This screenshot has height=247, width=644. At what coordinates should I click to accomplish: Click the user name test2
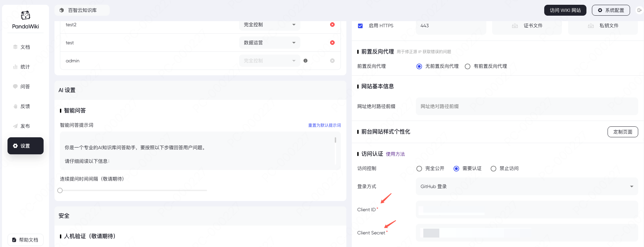coord(71,25)
